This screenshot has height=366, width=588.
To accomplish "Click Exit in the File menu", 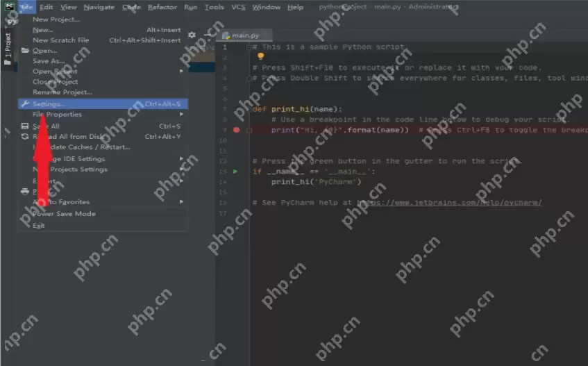I will 38,225.
